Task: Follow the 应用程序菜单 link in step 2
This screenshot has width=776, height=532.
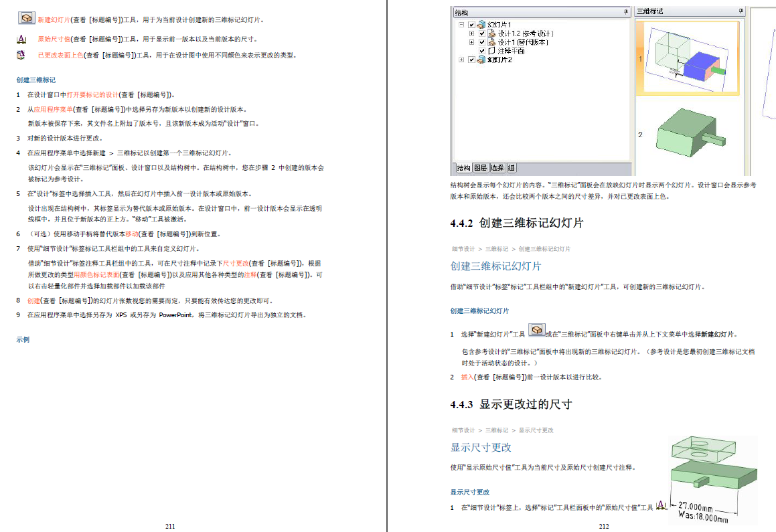Action: [54, 109]
